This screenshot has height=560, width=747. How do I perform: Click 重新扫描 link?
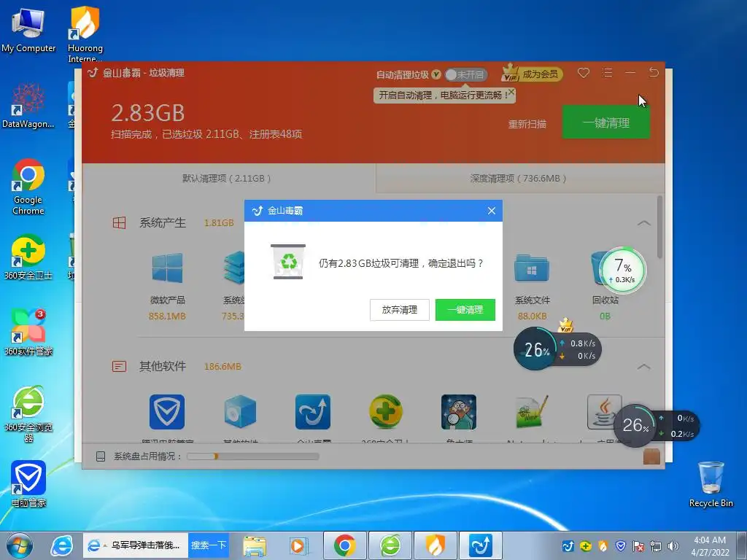[x=527, y=124]
